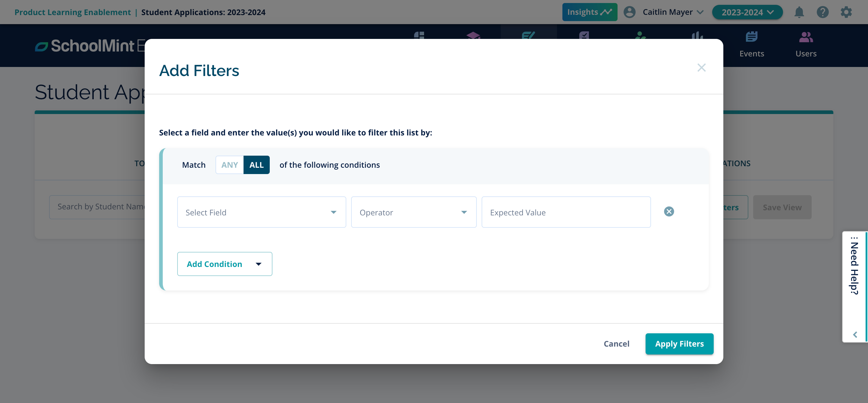Click the Apply Filters button

coord(679,344)
